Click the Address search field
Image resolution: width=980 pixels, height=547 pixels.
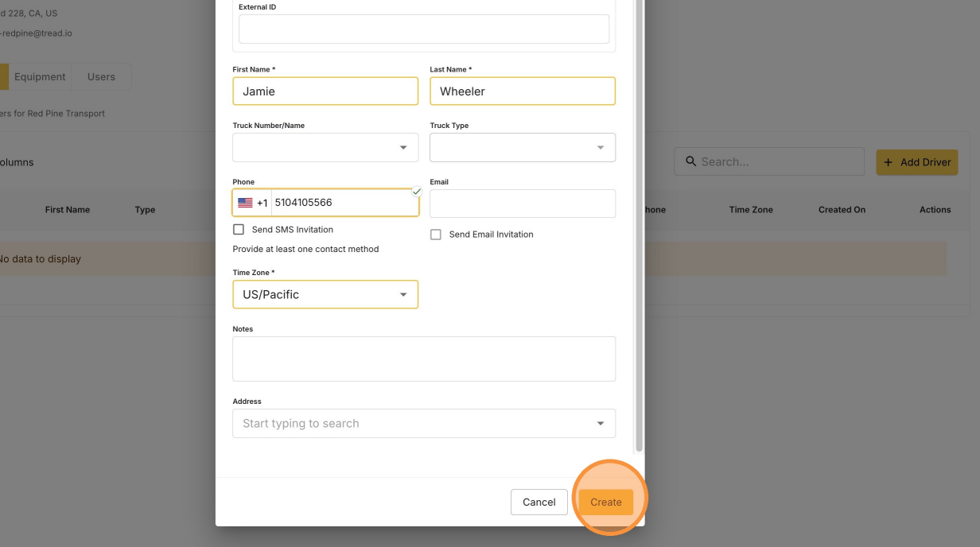pos(424,424)
